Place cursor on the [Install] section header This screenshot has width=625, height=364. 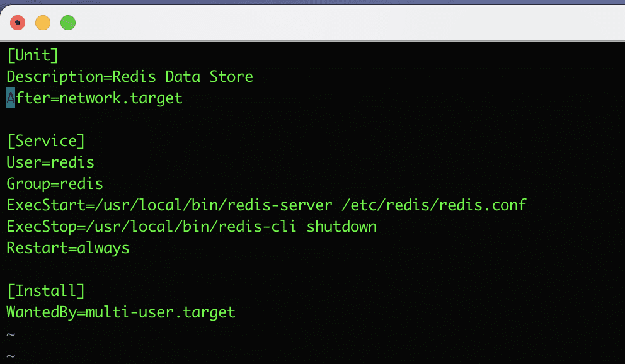pos(45,291)
